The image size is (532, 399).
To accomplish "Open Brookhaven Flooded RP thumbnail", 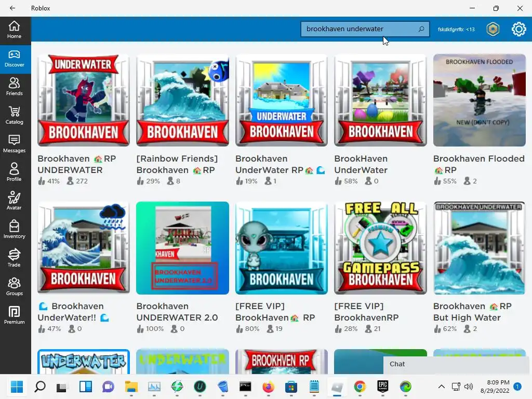I will (x=480, y=100).
